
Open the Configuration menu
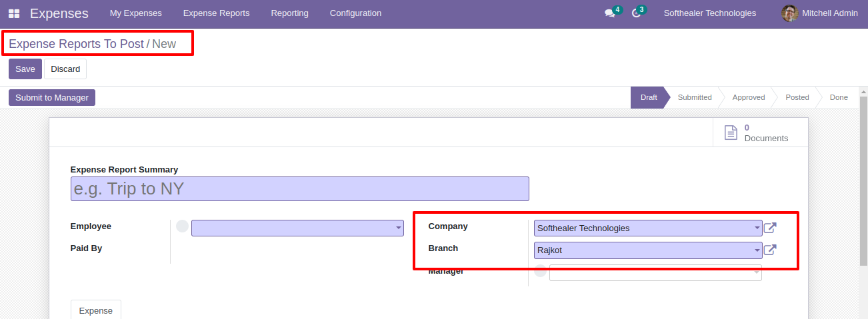[x=356, y=13]
